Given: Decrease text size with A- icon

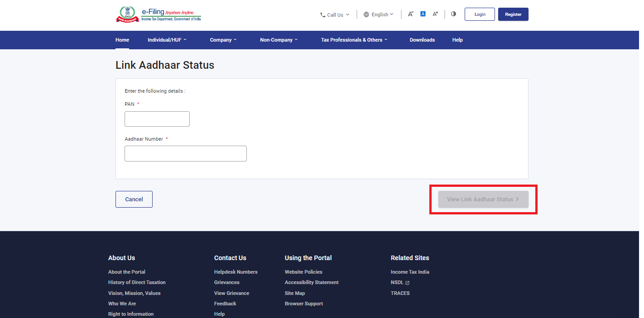Looking at the screenshot, I should pyautogui.click(x=410, y=14).
